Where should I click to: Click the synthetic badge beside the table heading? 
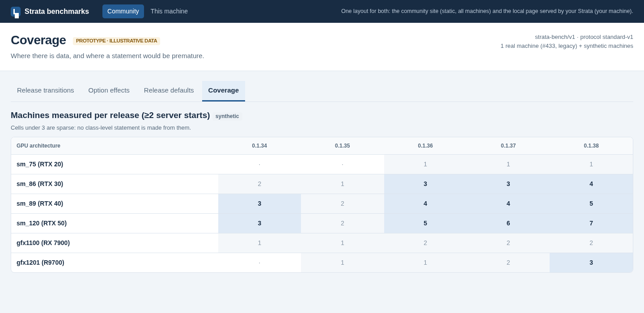227,116
